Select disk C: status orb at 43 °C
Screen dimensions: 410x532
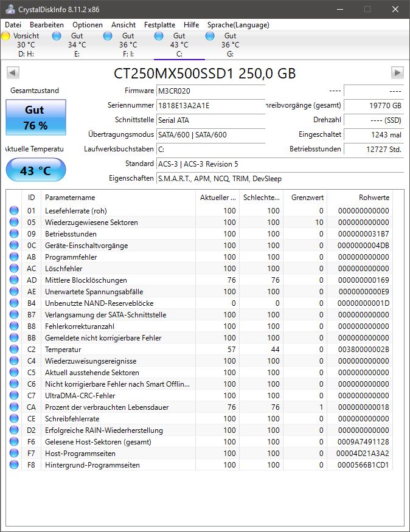coord(159,36)
